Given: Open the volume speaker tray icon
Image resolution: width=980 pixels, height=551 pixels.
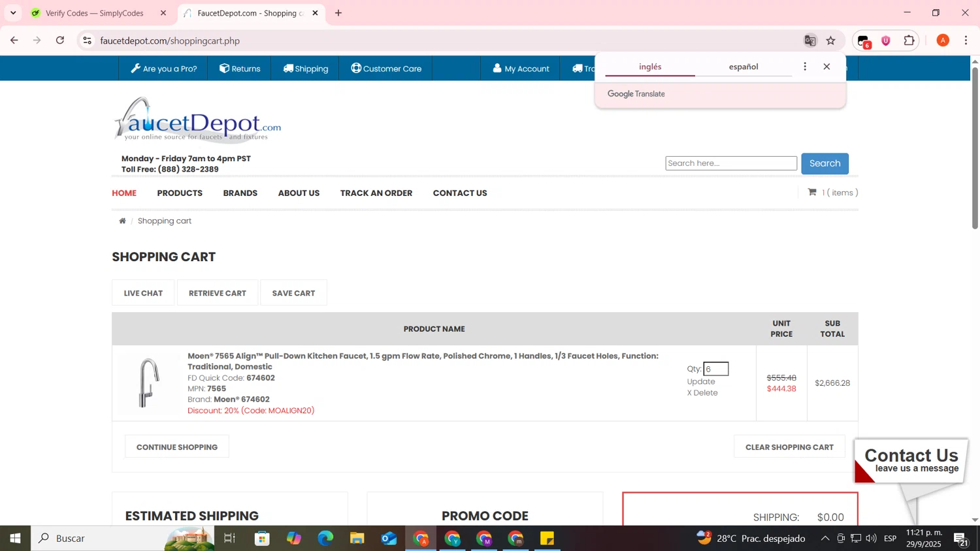Looking at the screenshot, I should pyautogui.click(x=872, y=539).
